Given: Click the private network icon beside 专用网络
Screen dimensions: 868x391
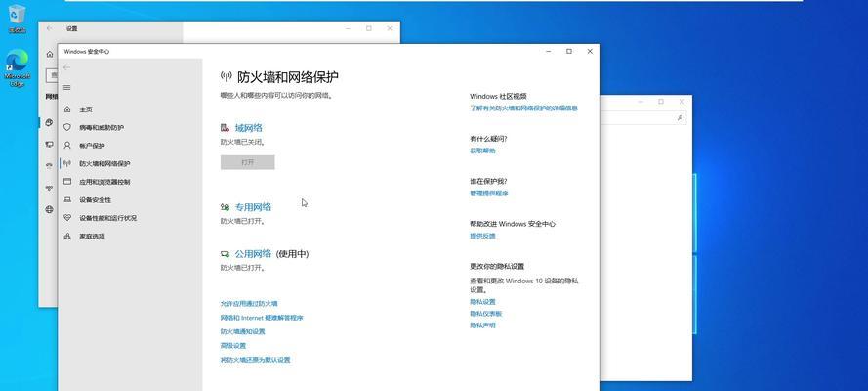Looking at the screenshot, I should tap(225, 207).
